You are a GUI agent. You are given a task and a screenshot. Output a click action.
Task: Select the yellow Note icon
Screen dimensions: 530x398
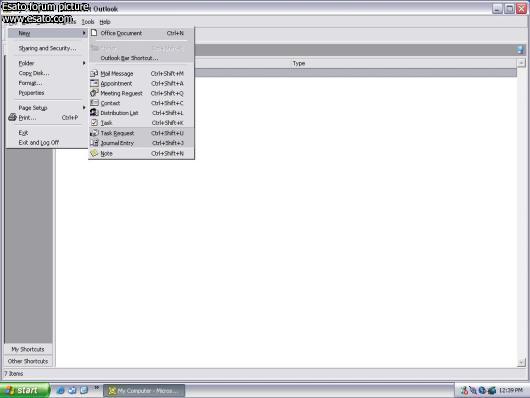coord(94,153)
